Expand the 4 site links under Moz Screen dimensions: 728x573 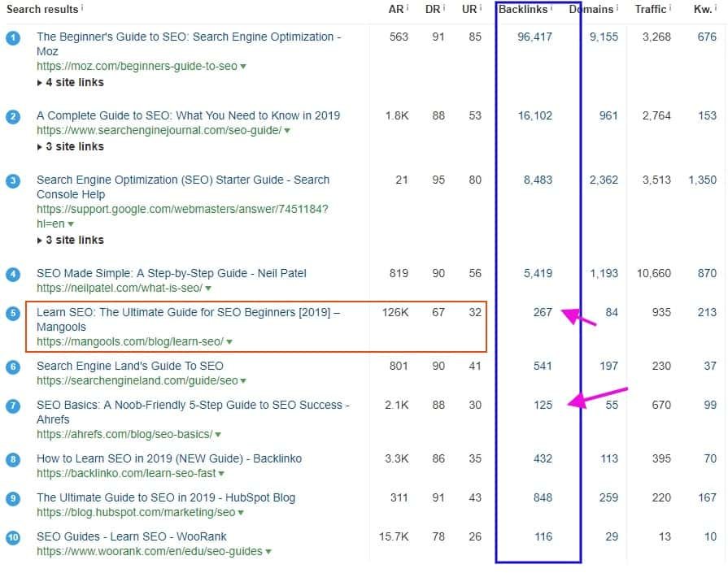pos(70,82)
